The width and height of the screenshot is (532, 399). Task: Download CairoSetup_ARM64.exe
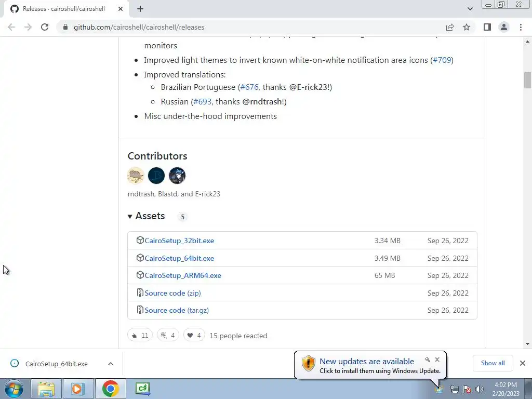tap(183, 275)
